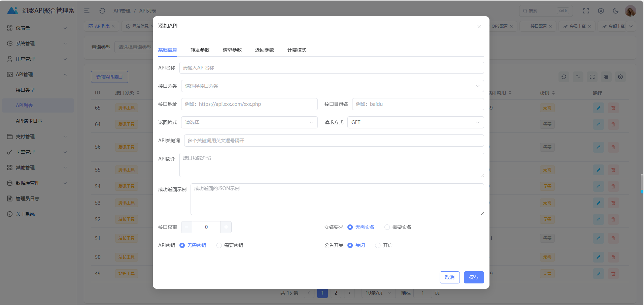Select 关闭 for 公告开关
This screenshot has height=305, width=644.
coord(356,245)
